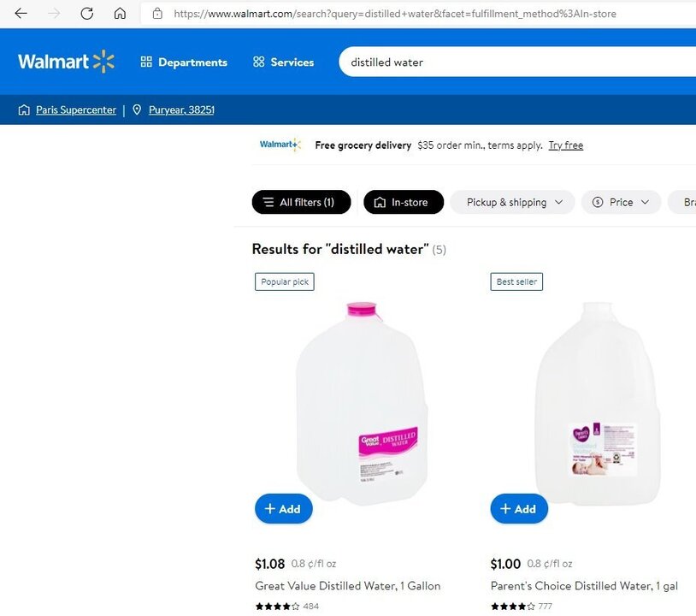Click the Paris Supercenter store icon
Viewport: 696px width, 616px height.
click(x=24, y=110)
